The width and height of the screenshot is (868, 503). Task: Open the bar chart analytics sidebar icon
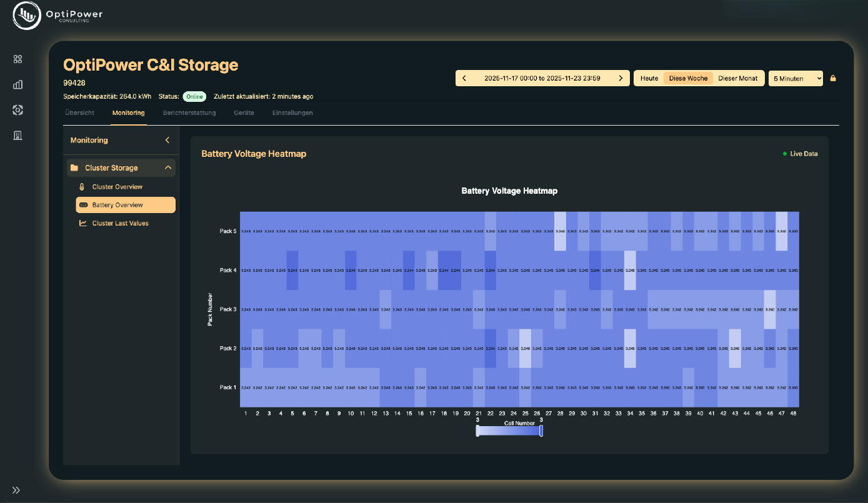pos(17,84)
